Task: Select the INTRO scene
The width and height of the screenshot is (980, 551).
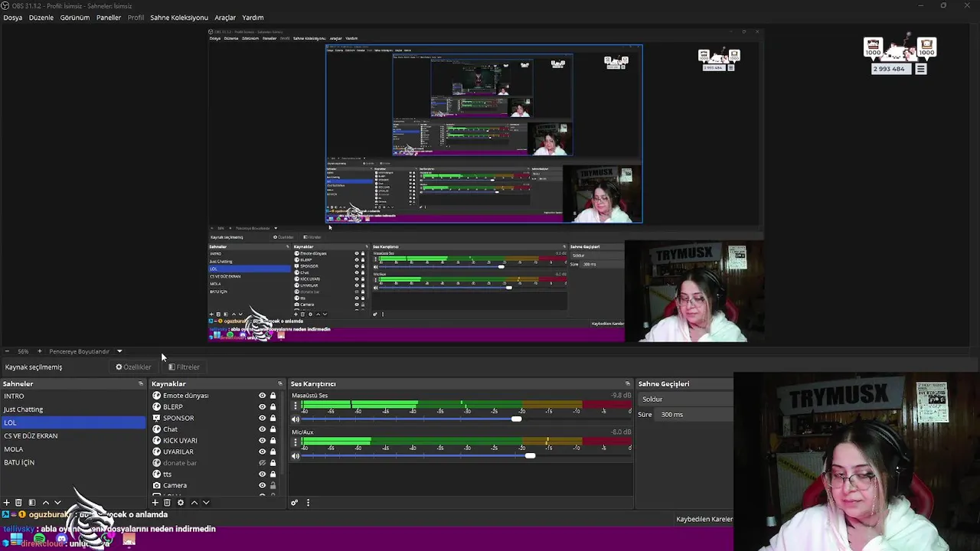Action: point(73,396)
